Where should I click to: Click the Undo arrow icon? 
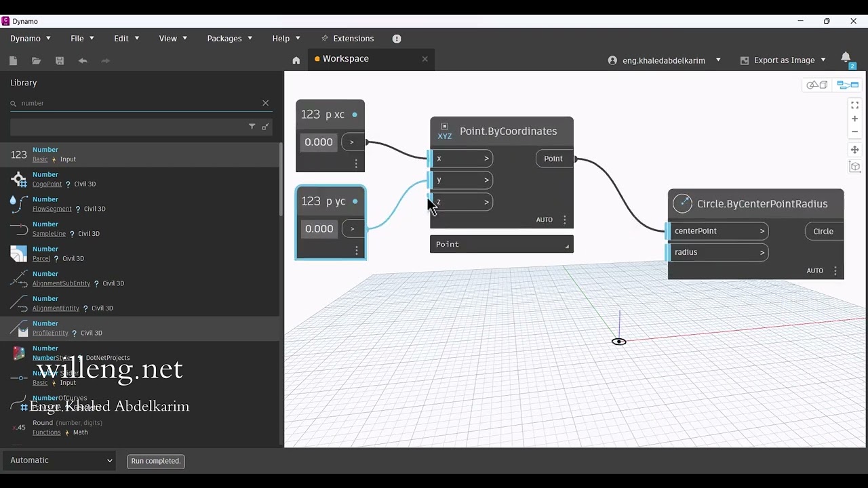(83, 60)
